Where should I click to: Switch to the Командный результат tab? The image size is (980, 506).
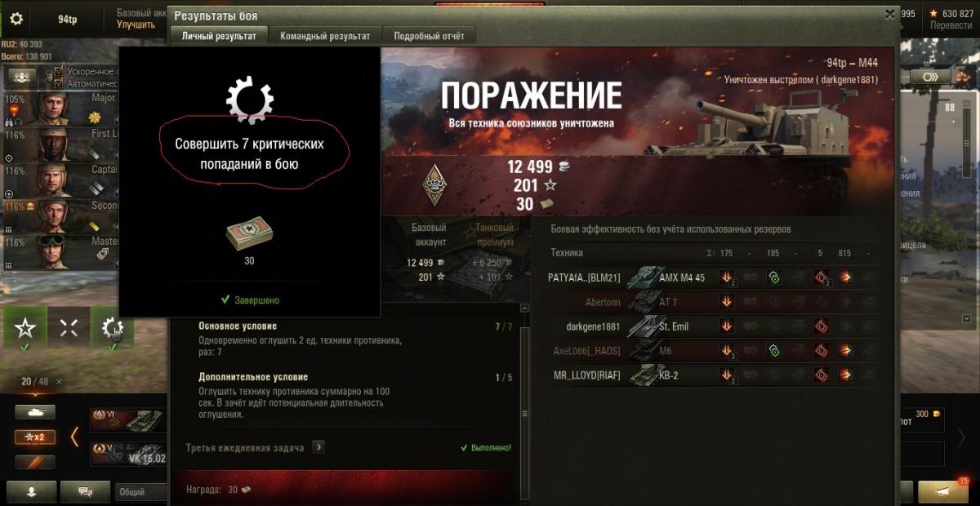pos(325,36)
